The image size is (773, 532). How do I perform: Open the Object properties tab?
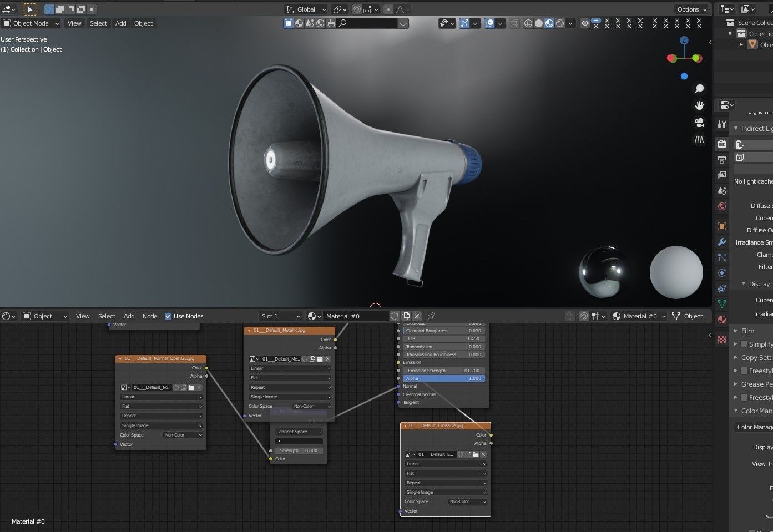pyautogui.click(x=721, y=226)
